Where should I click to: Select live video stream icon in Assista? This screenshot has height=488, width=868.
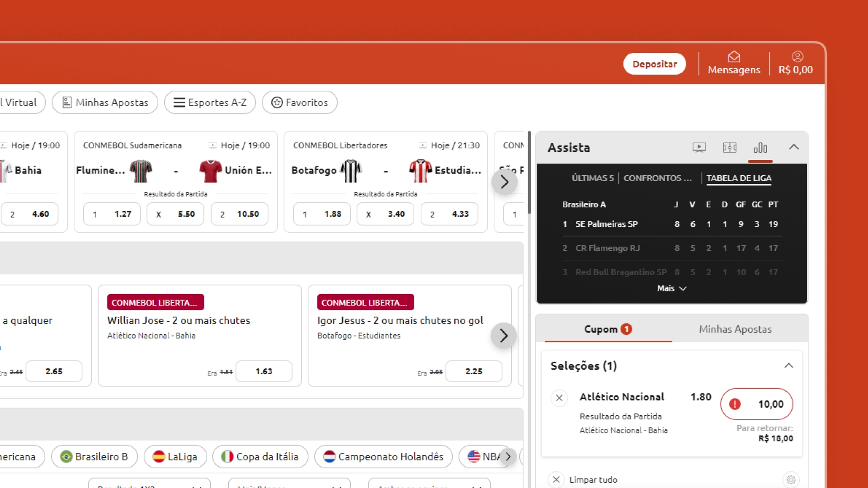699,148
